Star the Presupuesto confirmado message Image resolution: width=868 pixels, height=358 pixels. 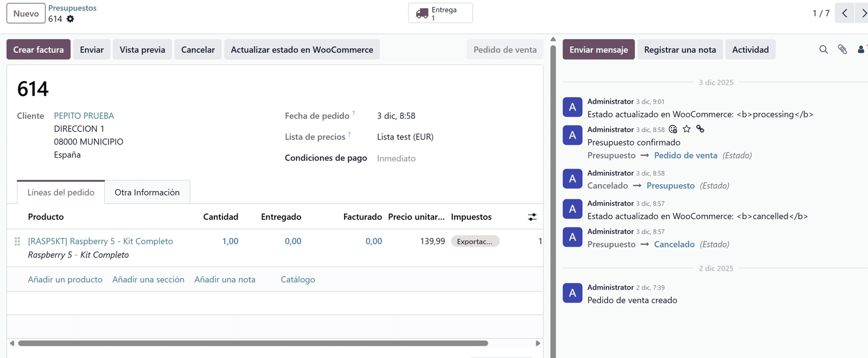pyautogui.click(x=687, y=129)
